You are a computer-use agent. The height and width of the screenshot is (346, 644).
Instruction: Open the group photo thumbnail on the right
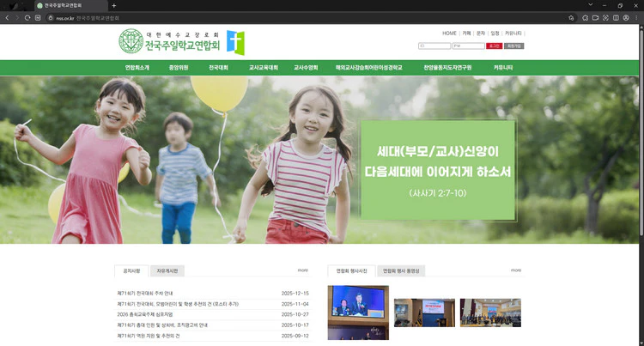(490, 313)
